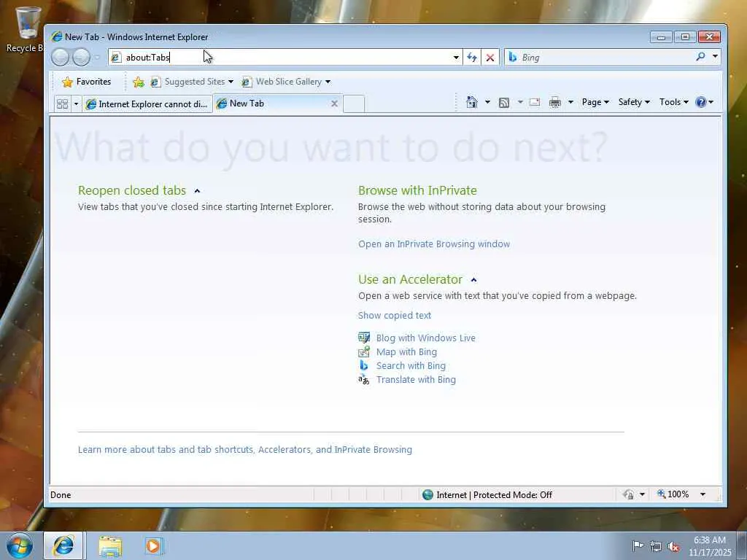Open the zoom level dropdown arrow
Screen dimensions: 747x560
click(x=703, y=494)
